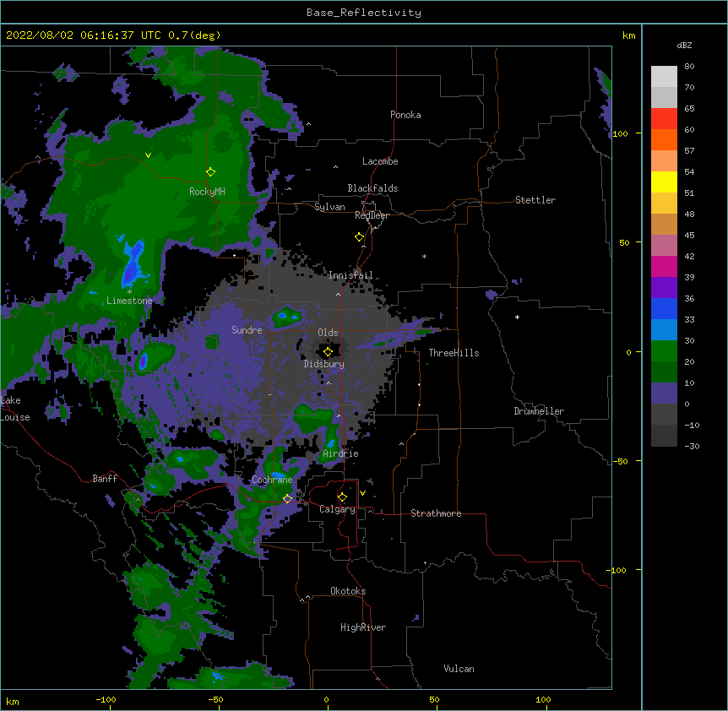Click the Sundre town label
The height and width of the screenshot is (711, 728).
(247, 330)
